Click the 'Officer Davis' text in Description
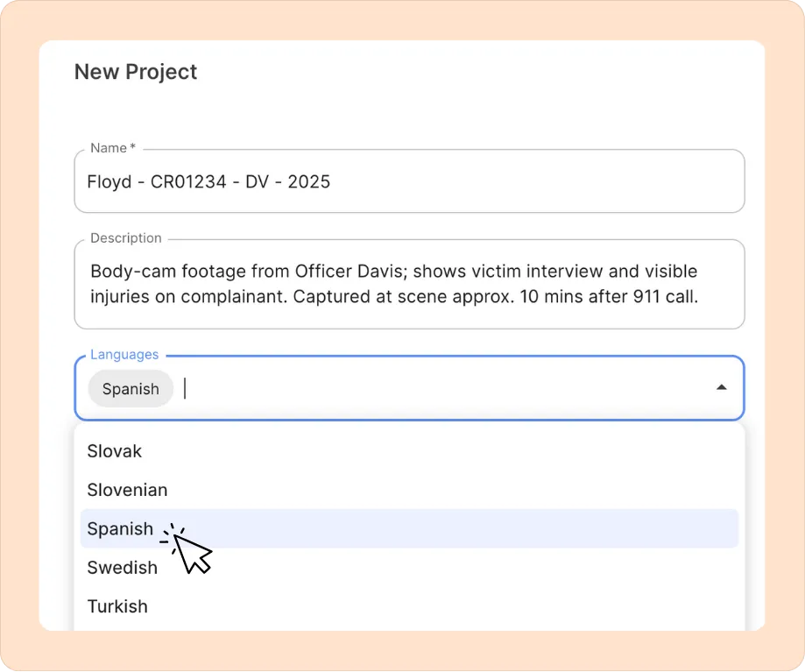The width and height of the screenshot is (805, 672). pos(350,271)
